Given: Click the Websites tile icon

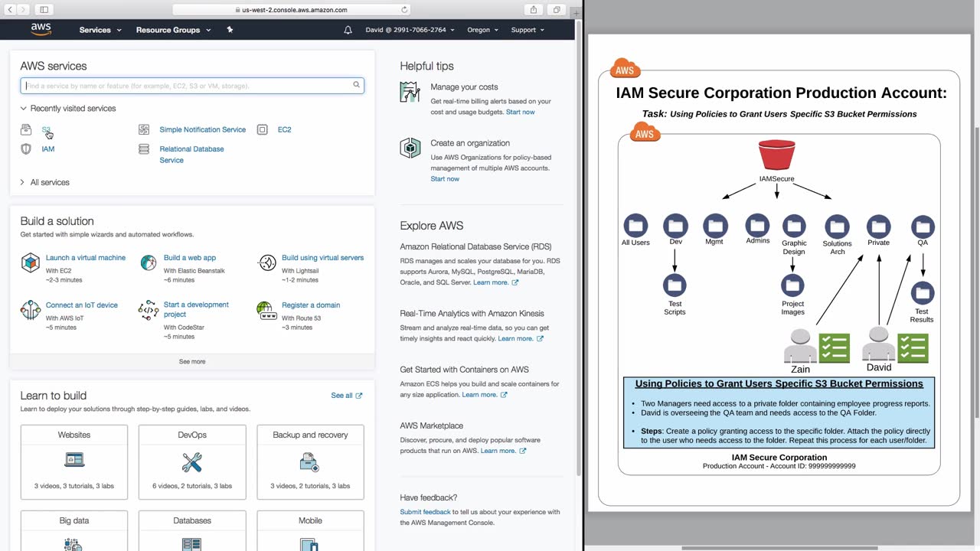Looking at the screenshot, I should (74, 460).
